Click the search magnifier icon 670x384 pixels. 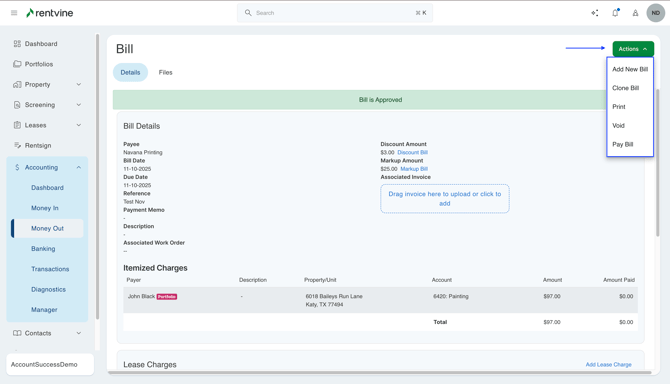(248, 13)
